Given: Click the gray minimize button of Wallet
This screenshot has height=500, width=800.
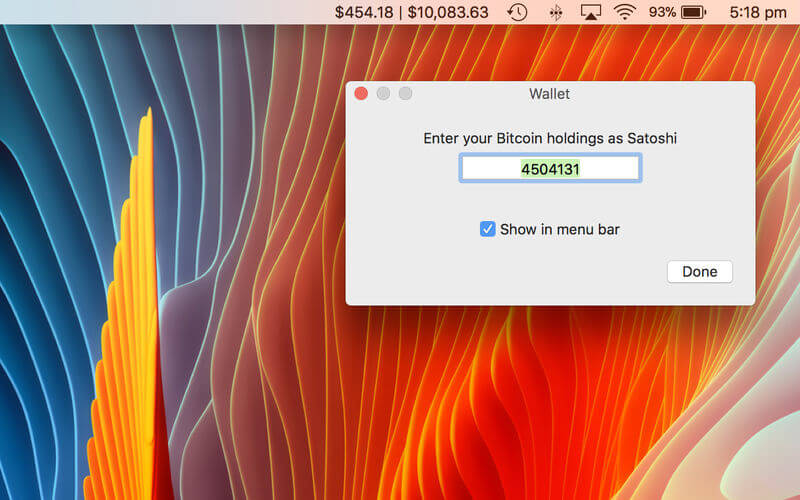Looking at the screenshot, I should click(x=383, y=93).
